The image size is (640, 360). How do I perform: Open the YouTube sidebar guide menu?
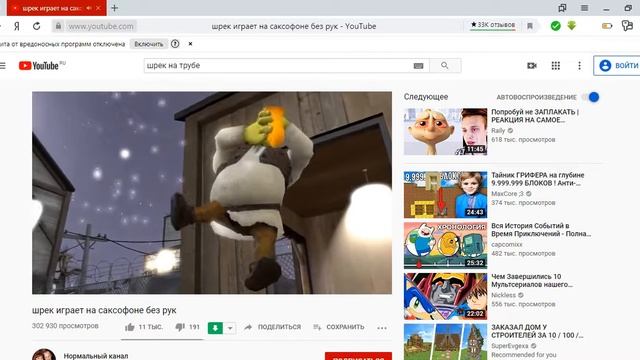(3, 66)
